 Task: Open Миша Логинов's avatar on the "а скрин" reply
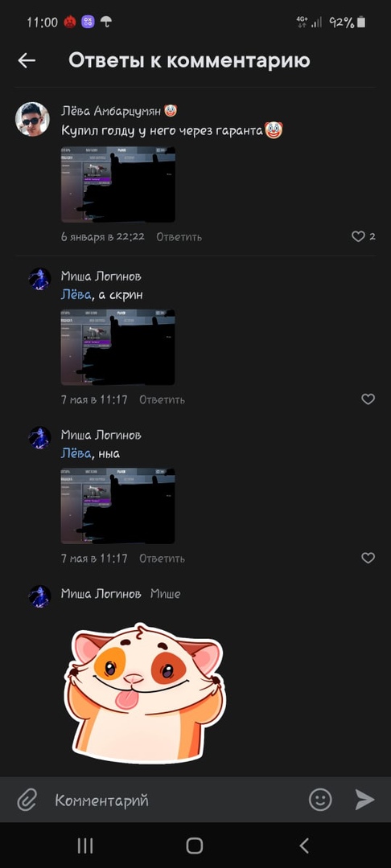pos(39,279)
